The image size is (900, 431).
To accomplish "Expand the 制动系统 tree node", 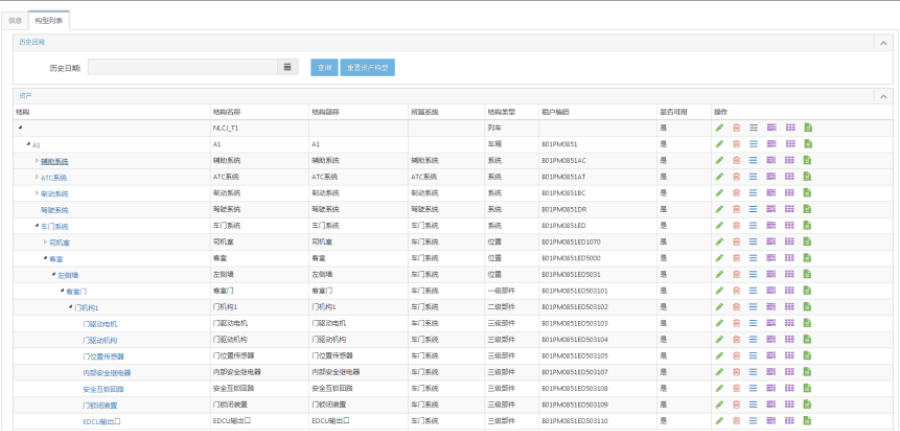I will (x=37, y=193).
